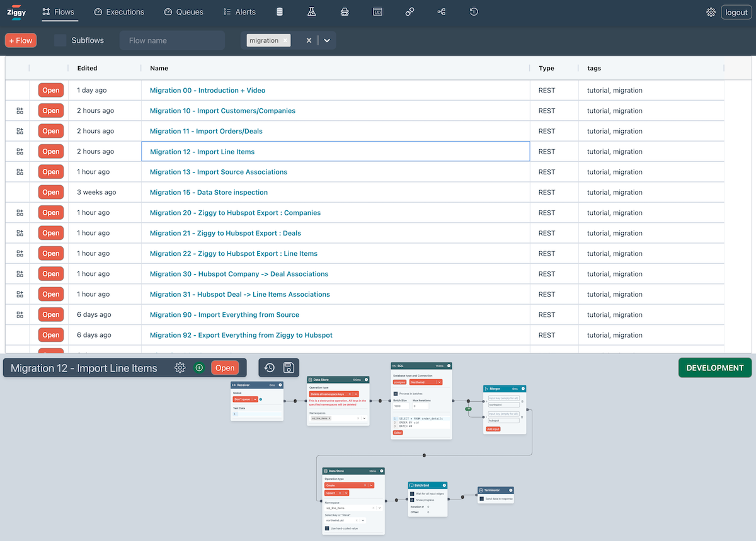Click the spy incognito icon in the top bar
This screenshot has width=756, height=541.
(344, 11)
